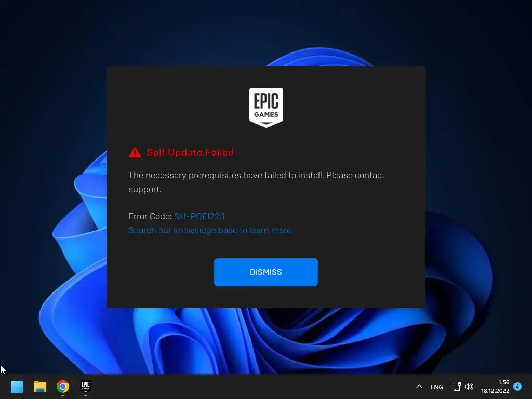Click the 'Error Code:' label
The height and width of the screenshot is (399, 532).
[150, 216]
